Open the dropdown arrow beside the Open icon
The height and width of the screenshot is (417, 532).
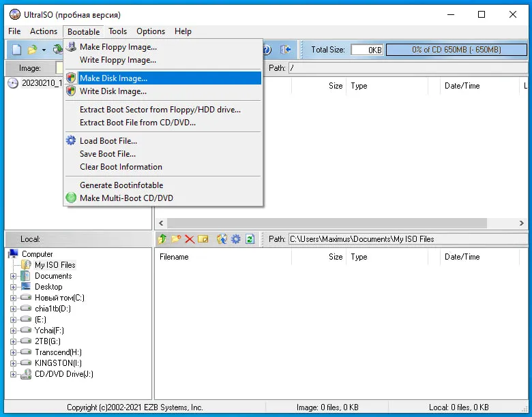coord(44,50)
